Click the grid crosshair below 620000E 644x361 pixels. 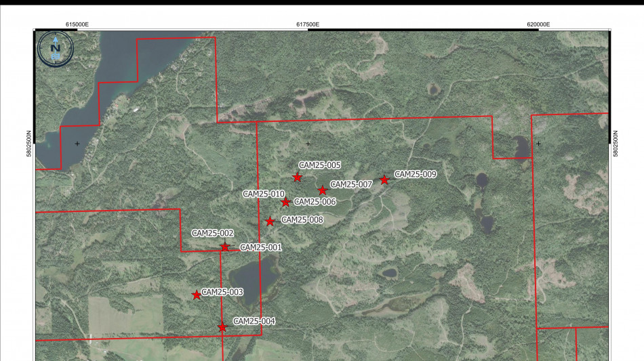pos(538,144)
